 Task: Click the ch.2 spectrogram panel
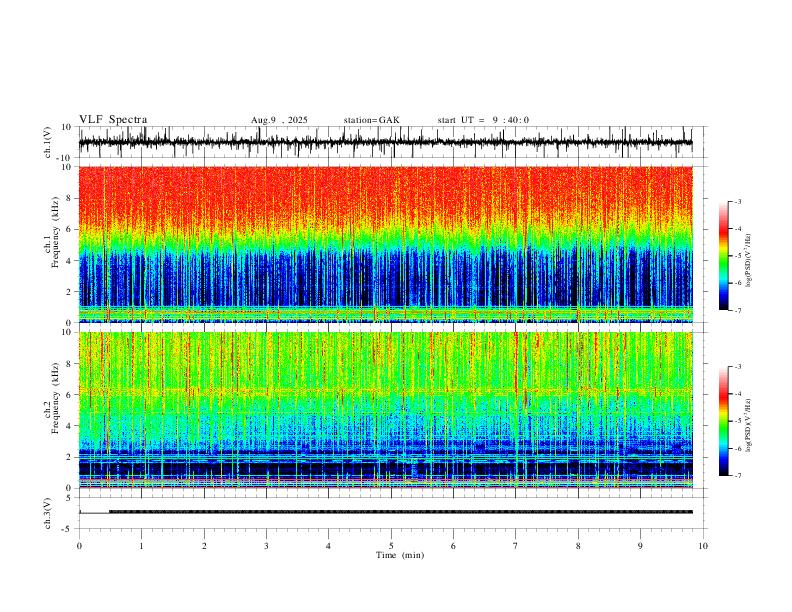pos(386,410)
